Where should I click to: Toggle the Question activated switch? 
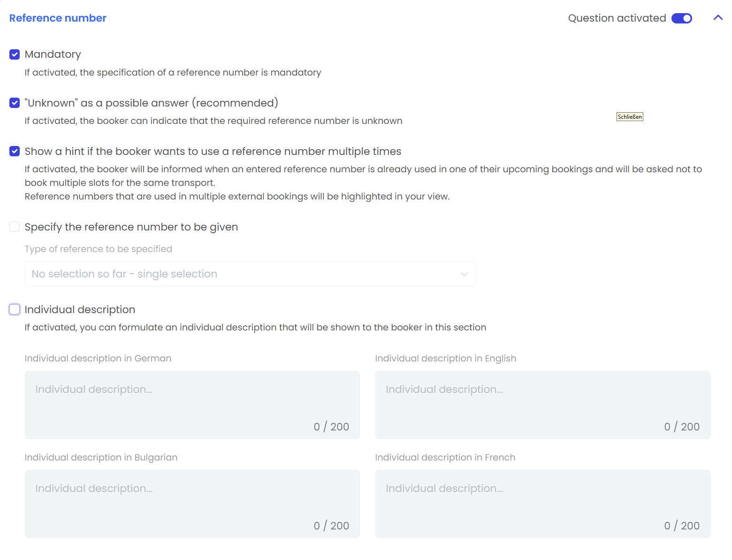tap(681, 18)
